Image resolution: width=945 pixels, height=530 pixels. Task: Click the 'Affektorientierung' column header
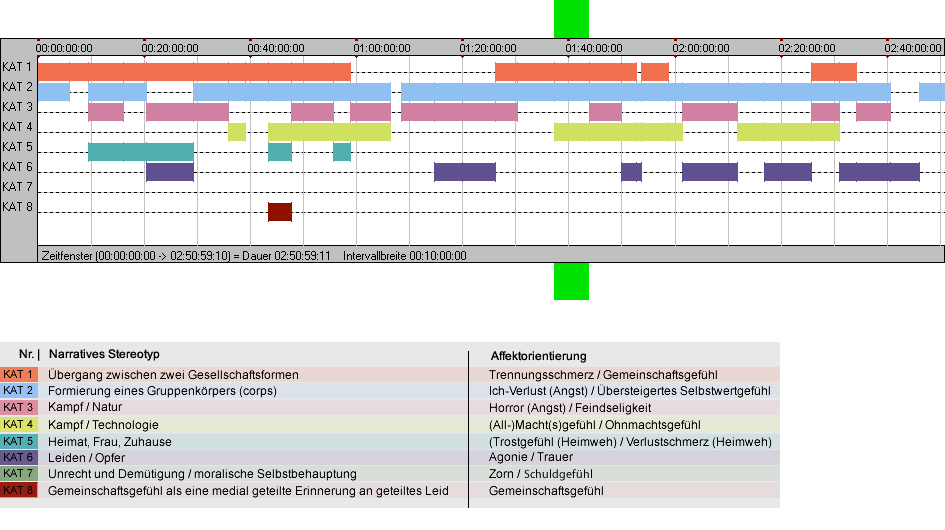click(539, 356)
